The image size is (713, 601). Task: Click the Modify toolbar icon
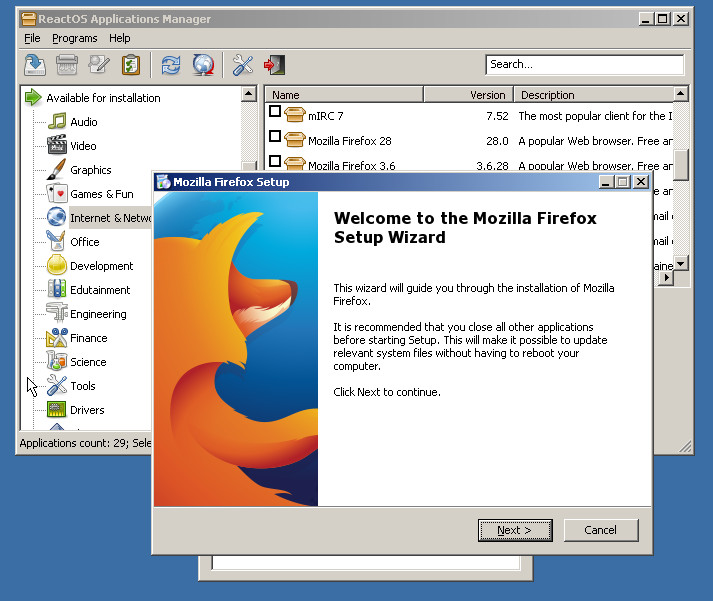pyautogui.click(x=99, y=65)
